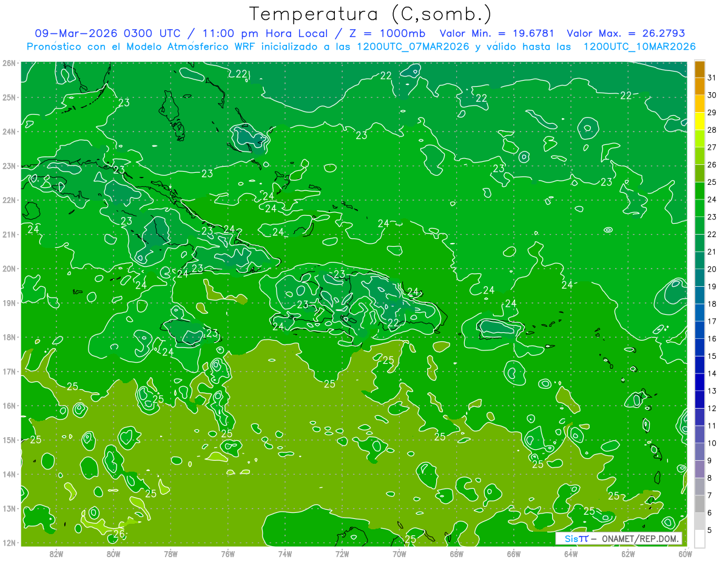The image size is (728, 562).
Task: Click the 13N latitude axis label
Action: [x=8, y=508]
